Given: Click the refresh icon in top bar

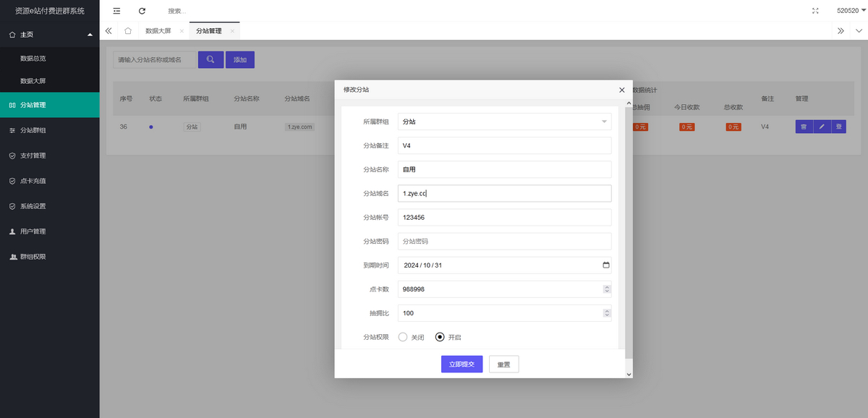Looking at the screenshot, I should 142,11.
